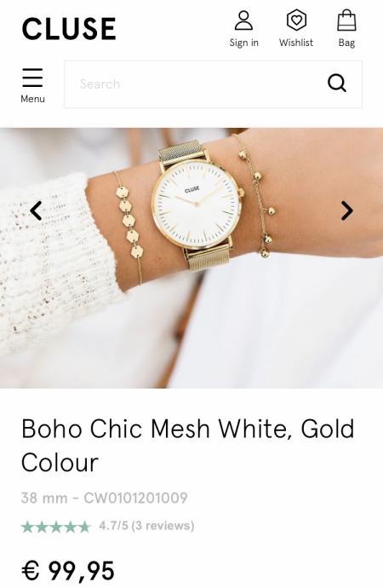Viewport: 383px width, 588px height.
Task: Click the Boho Chic Mesh product title
Action: tap(187, 446)
